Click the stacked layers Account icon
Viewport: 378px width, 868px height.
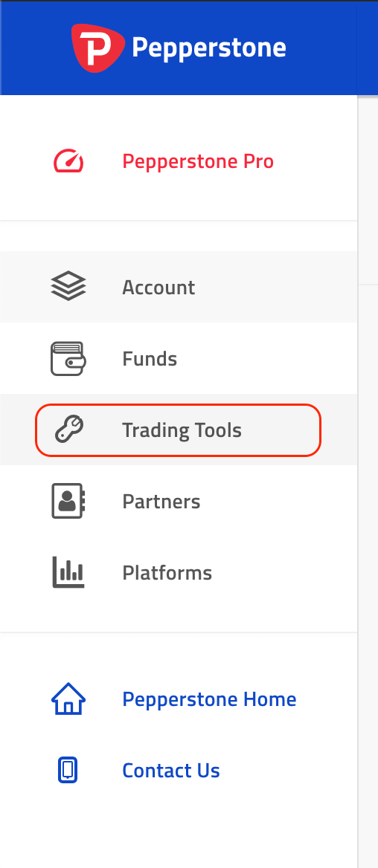68,287
